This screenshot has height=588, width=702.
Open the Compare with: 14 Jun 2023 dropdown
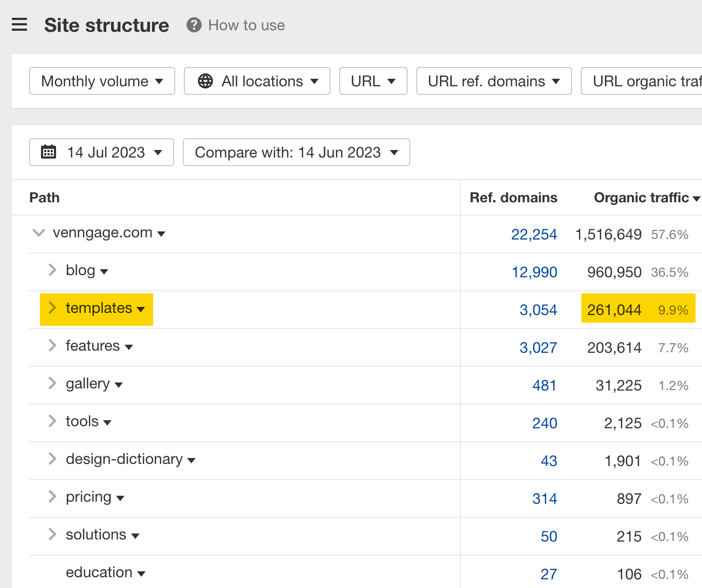coord(296,152)
